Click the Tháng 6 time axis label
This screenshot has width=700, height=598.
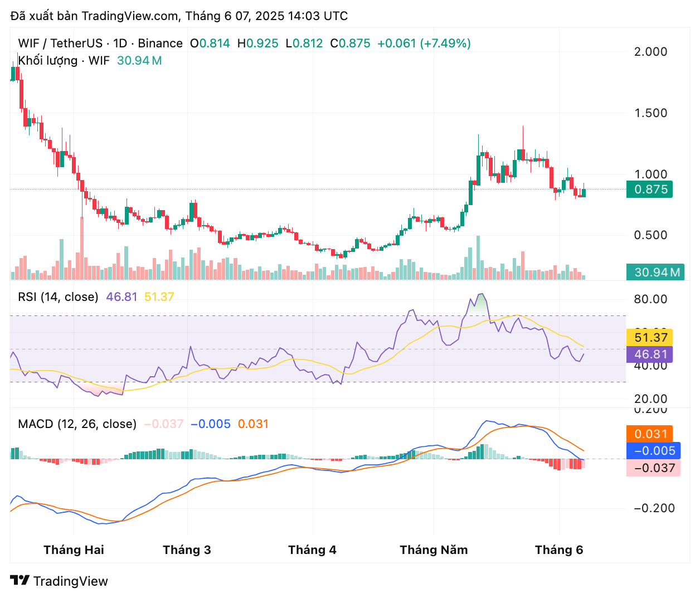point(558,550)
